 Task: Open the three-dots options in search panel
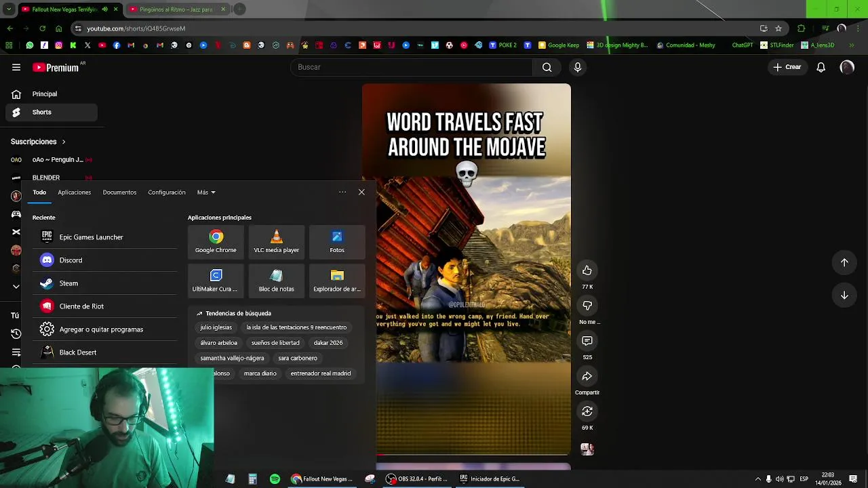pyautogui.click(x=342, y=192)
